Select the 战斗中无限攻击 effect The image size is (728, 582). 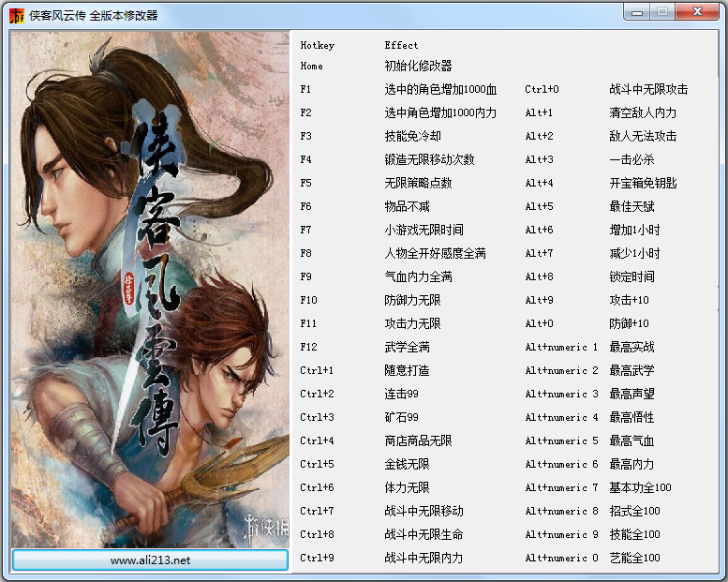click(x=648, y=90)
